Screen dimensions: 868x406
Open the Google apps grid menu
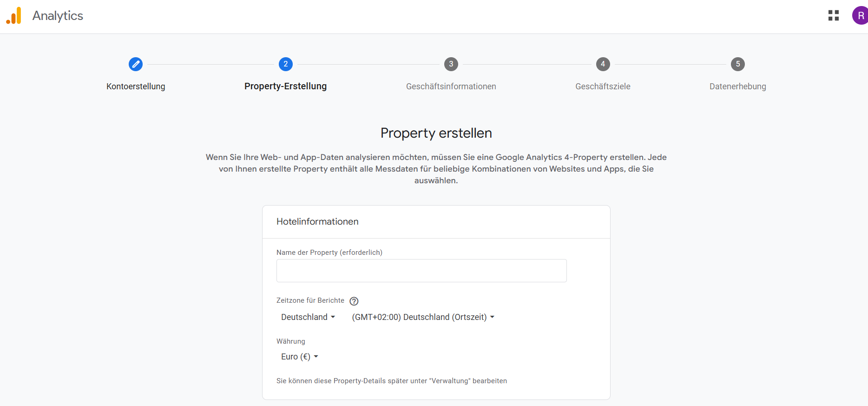tap(833, 16)
